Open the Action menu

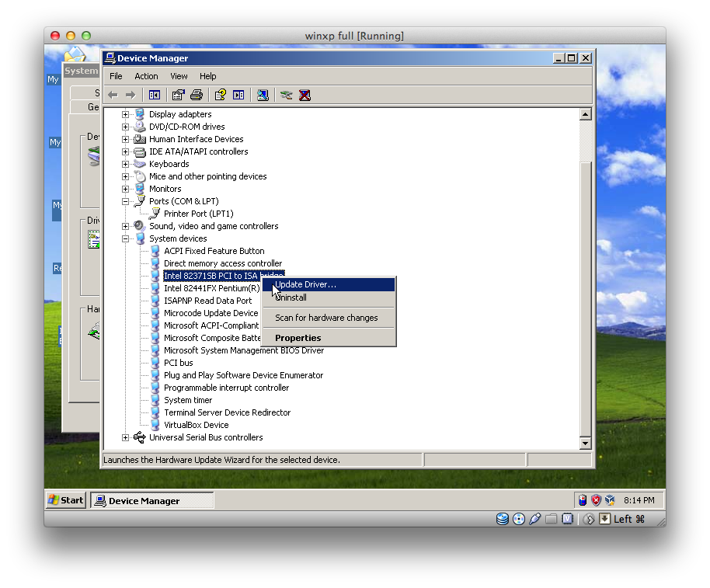point(146,76)
